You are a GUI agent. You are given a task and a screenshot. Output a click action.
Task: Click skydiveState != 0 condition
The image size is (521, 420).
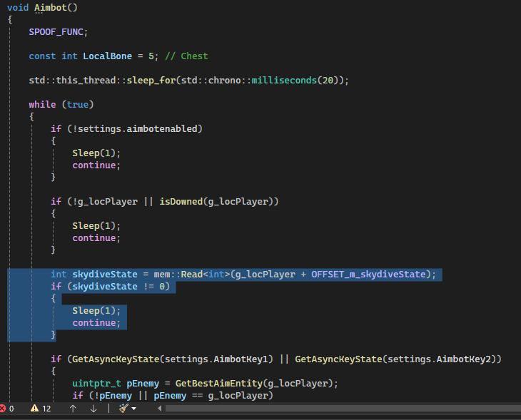(118, 286)
